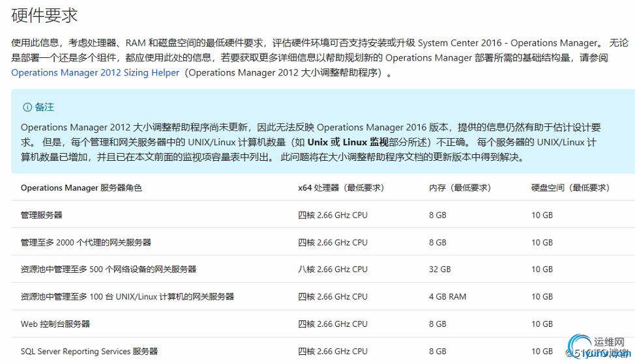
Task: Select 管理服务器 row's '10 GB' disk cell
Action: [x=542, y=215]
